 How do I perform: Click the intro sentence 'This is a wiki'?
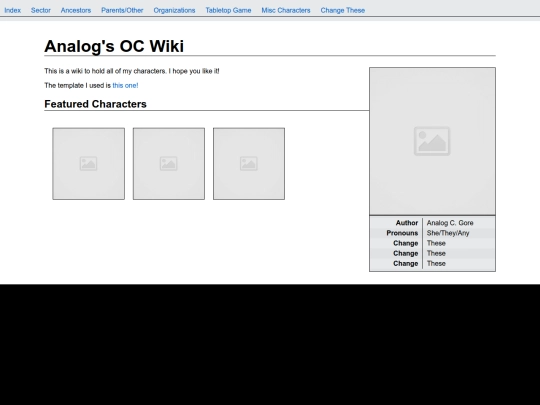tap(132, 71)
